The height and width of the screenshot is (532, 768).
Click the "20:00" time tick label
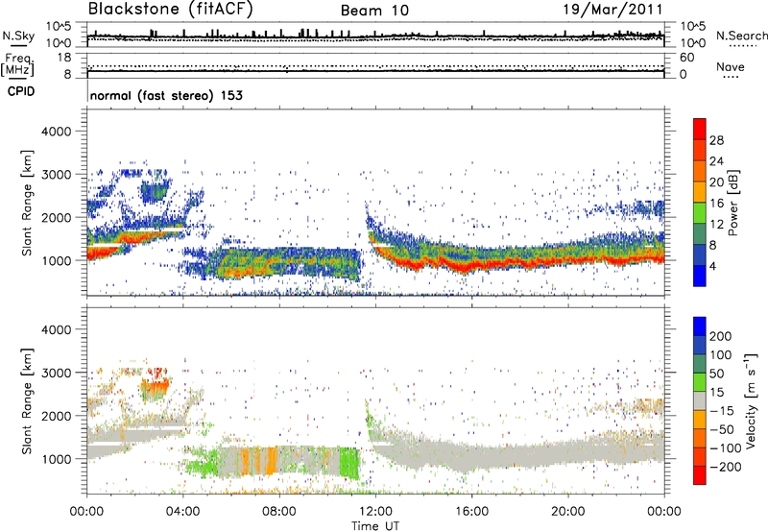[x=567, y=512]
